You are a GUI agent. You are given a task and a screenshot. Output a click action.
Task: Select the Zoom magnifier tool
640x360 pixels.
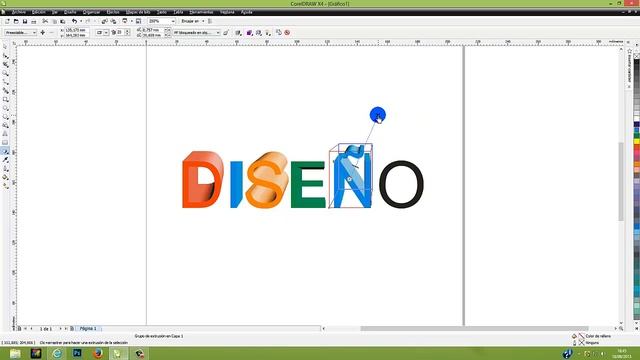coord(5,73)
